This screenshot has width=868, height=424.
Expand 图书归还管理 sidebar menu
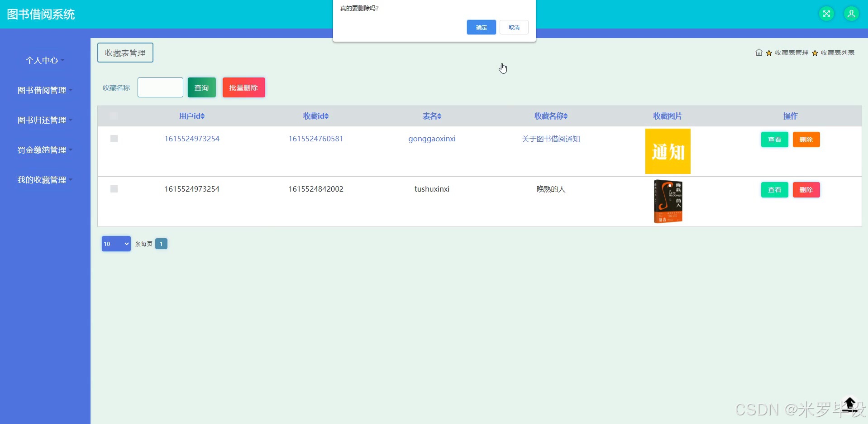tap(45, 120)
